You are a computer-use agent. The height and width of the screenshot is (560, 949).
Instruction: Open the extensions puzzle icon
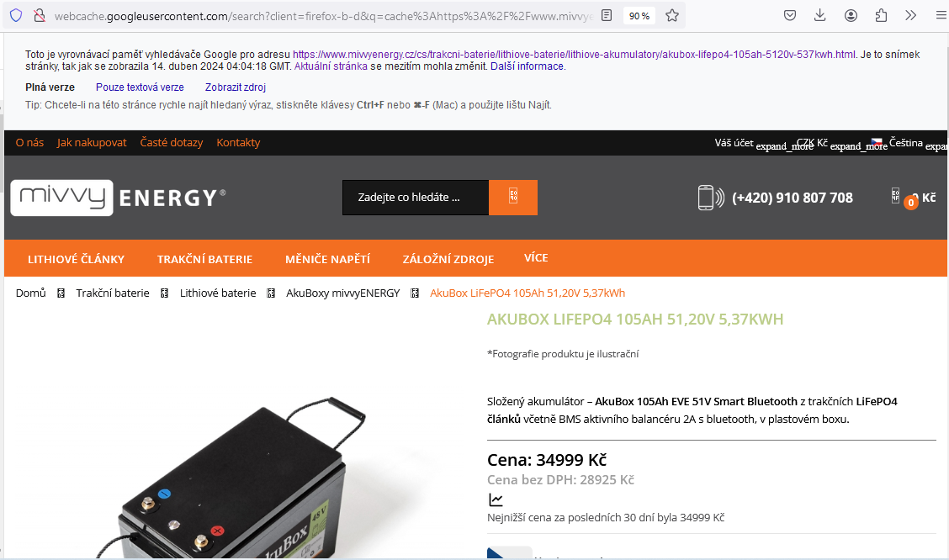(881, 16)
